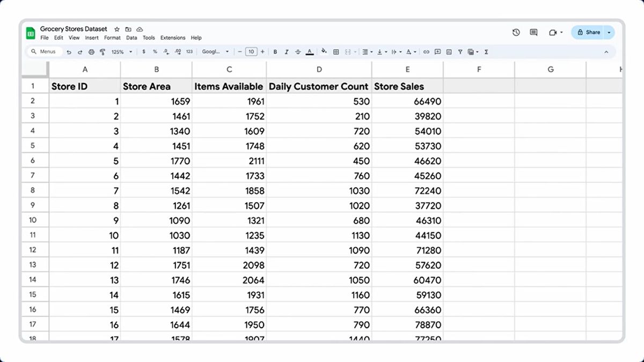Click the borders grid icon
The image size is (644, 362).
click(x=336, y=52)
